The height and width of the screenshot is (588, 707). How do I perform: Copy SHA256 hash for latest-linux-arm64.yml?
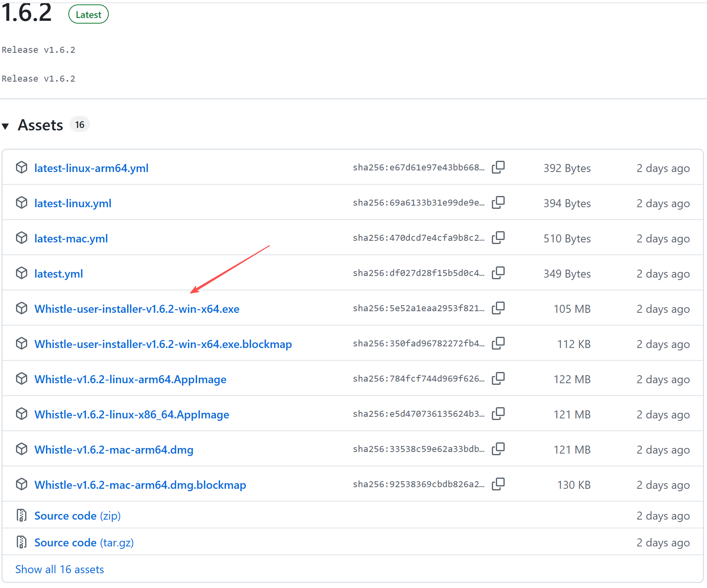coord(498,167)
